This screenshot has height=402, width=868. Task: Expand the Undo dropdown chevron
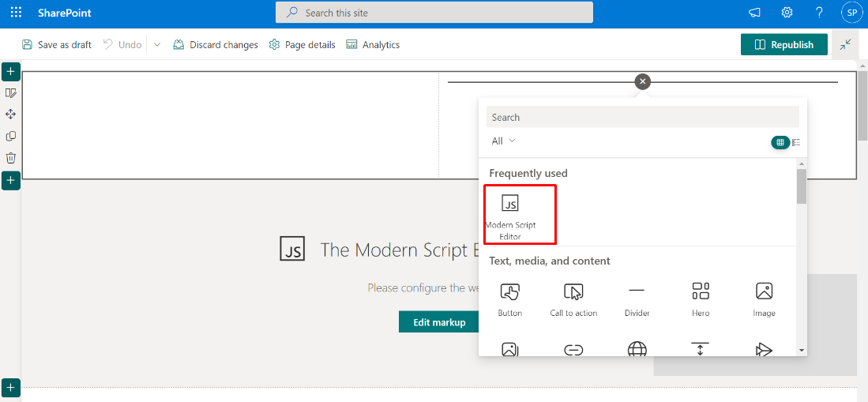click(157, 45)
